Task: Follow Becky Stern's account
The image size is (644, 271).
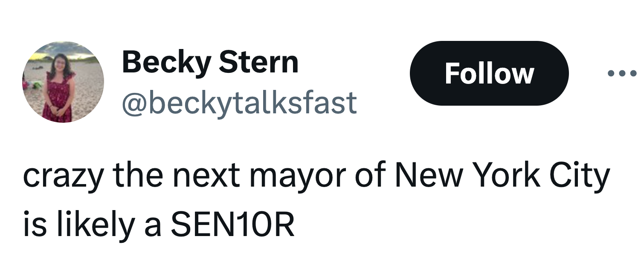Action: (489, 73)
